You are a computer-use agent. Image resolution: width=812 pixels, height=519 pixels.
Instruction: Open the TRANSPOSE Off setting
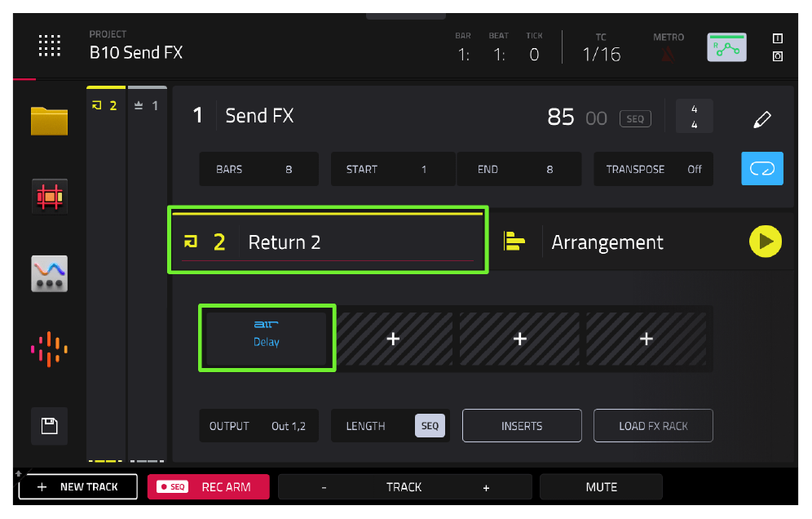click(x=653, y=169)
